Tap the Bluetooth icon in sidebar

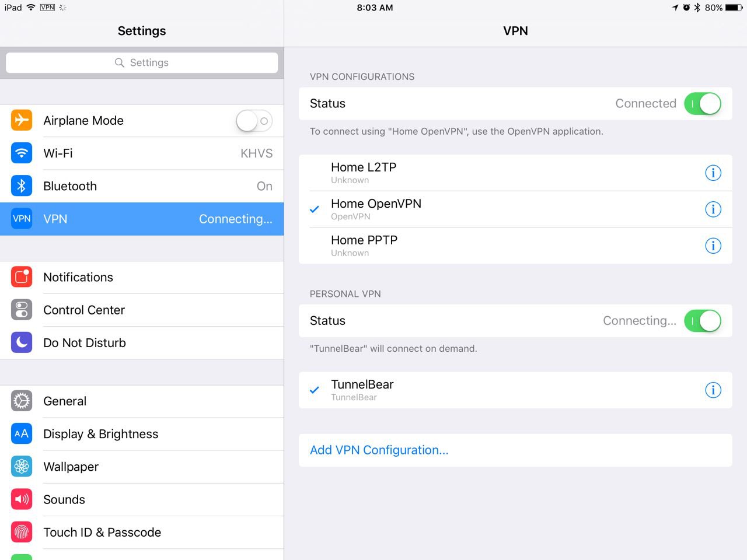(22, 186)
